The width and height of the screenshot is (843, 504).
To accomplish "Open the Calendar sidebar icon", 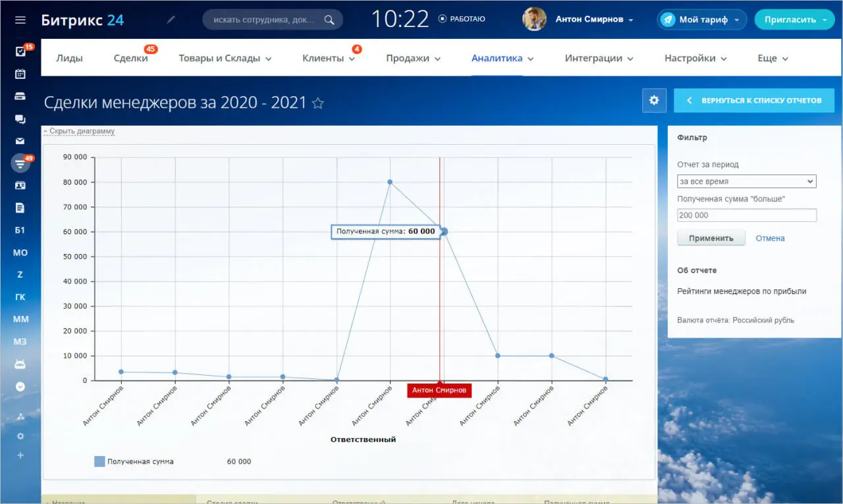I will coord(20,74).
